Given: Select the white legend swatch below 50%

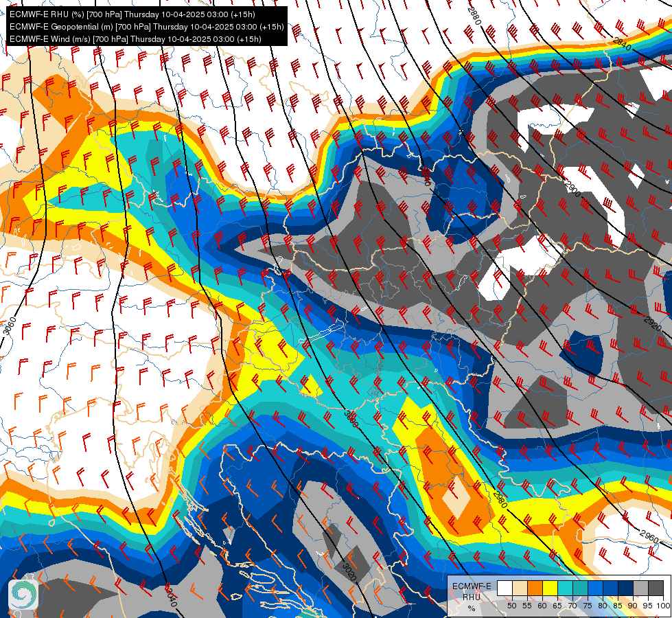Looking at the screenshot, I should click(x=505, y=588).
